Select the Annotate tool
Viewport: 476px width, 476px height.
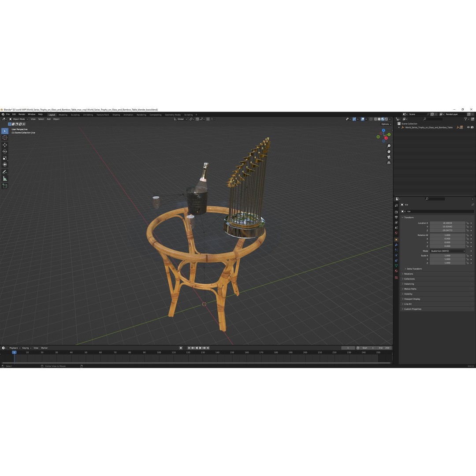pos(5,172)
